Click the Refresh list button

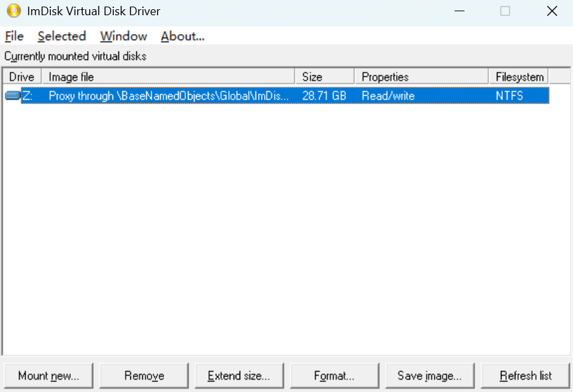pos(525,375)
